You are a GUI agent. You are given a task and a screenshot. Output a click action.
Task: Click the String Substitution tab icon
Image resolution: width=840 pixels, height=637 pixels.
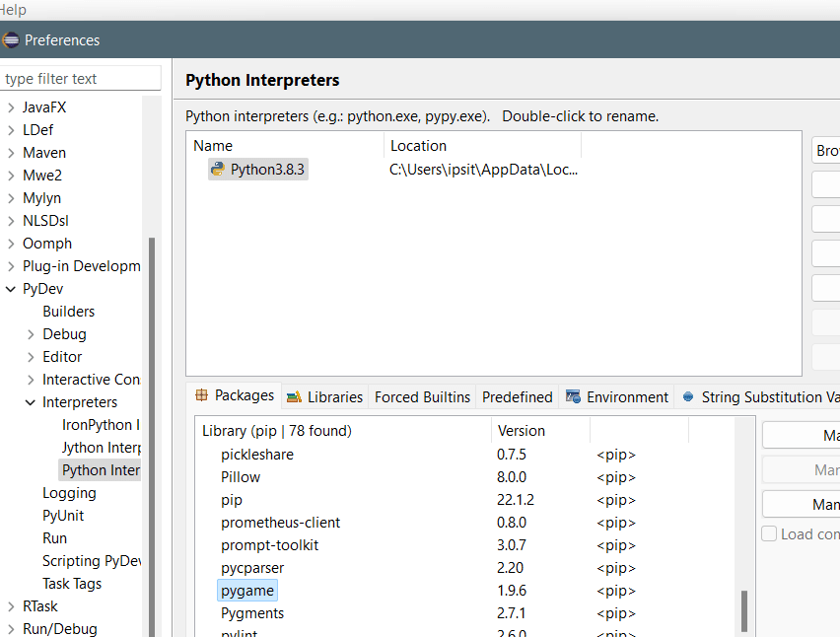[688, 397]
